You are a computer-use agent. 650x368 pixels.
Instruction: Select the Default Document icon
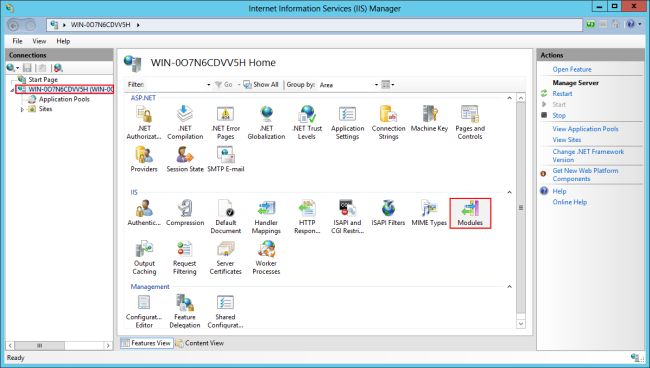coord(226,217)
